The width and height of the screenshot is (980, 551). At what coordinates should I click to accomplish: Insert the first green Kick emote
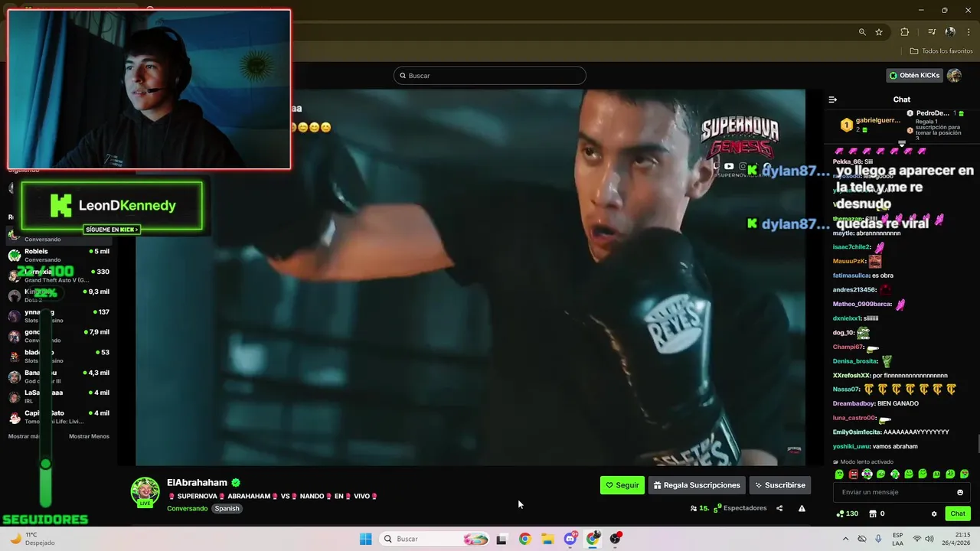click(x=839, y=474)
